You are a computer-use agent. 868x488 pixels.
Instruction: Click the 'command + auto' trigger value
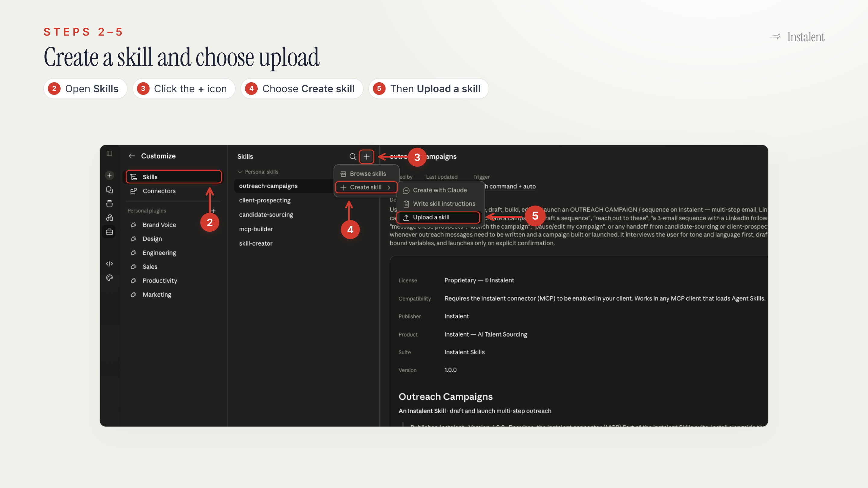click(512, 186)
